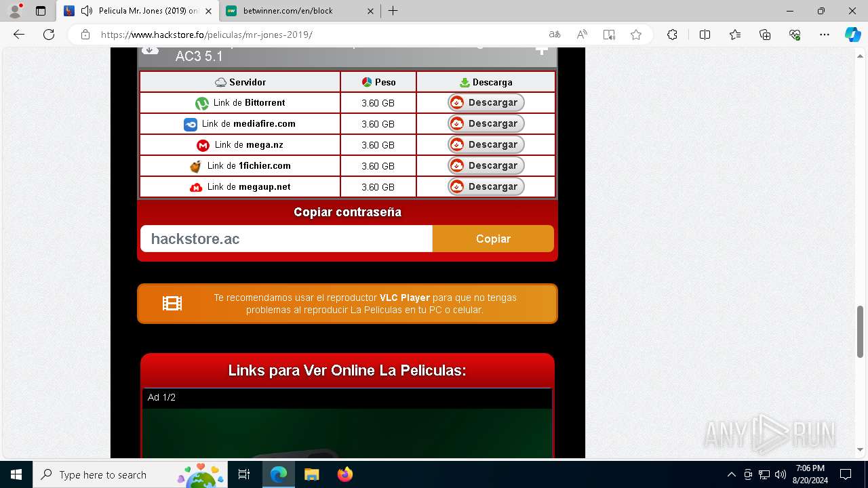The height and width of the screenshot is (488, 868).
Task: Add this page to favorites
Action: click(x=636, y=35)
